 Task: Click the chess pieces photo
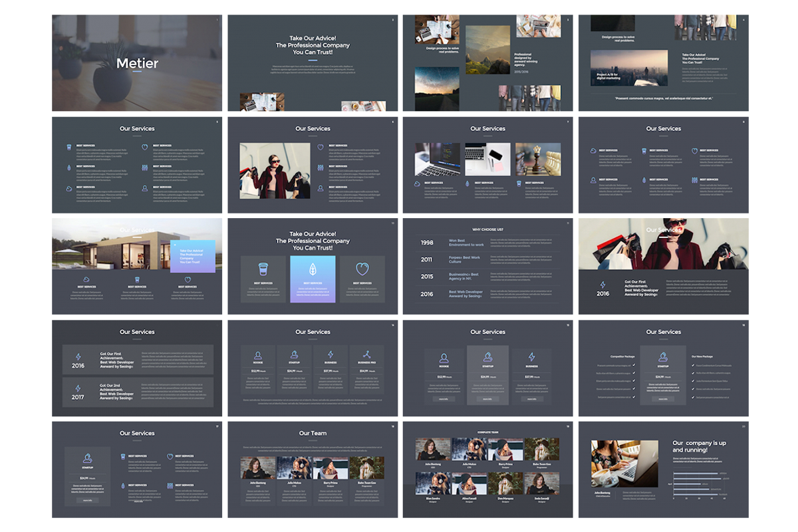(538, 160)
